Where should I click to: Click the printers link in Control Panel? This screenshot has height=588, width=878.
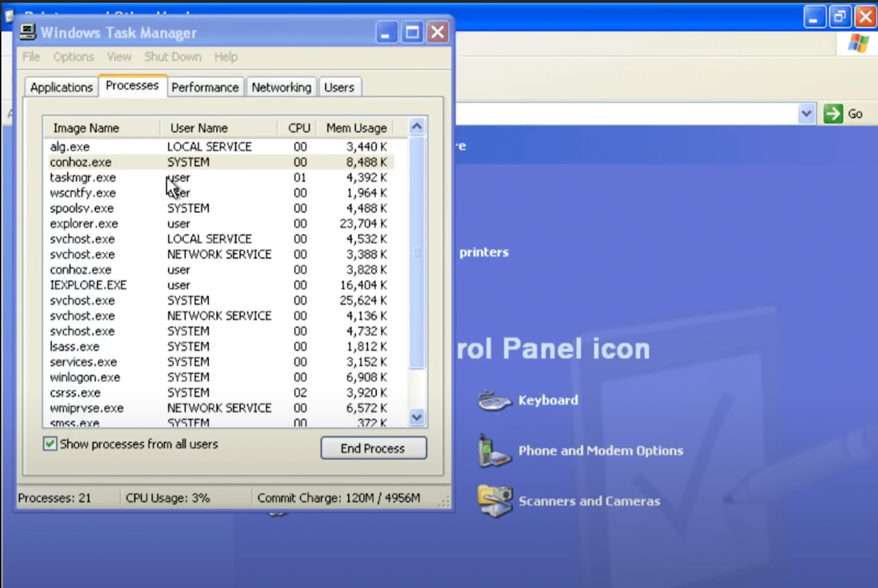click(483, 252)
